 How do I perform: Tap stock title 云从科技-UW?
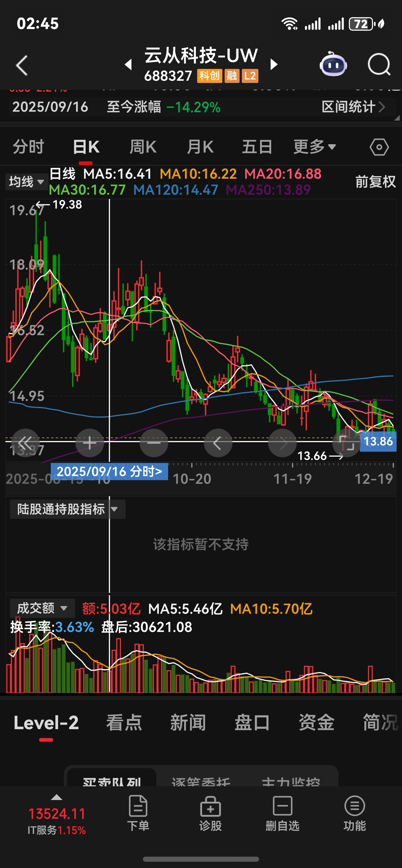[x=201, y=55]
